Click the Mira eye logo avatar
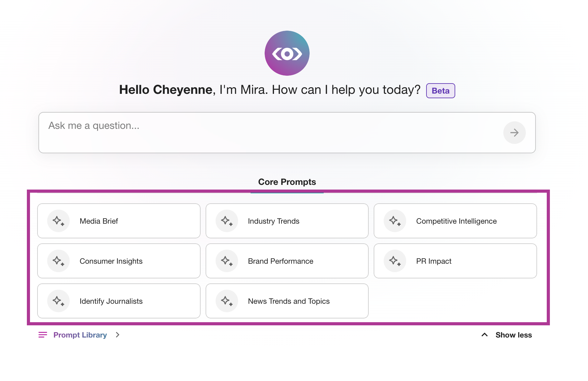The width and height of the screenshot is (588, 381). (287, 53)
